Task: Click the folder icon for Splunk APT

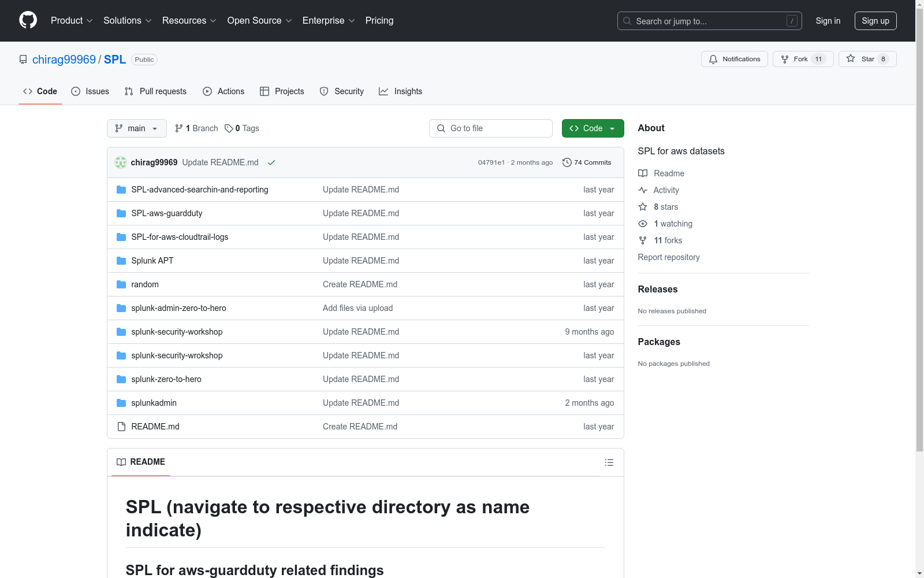Action: click(x=121, y=261)
